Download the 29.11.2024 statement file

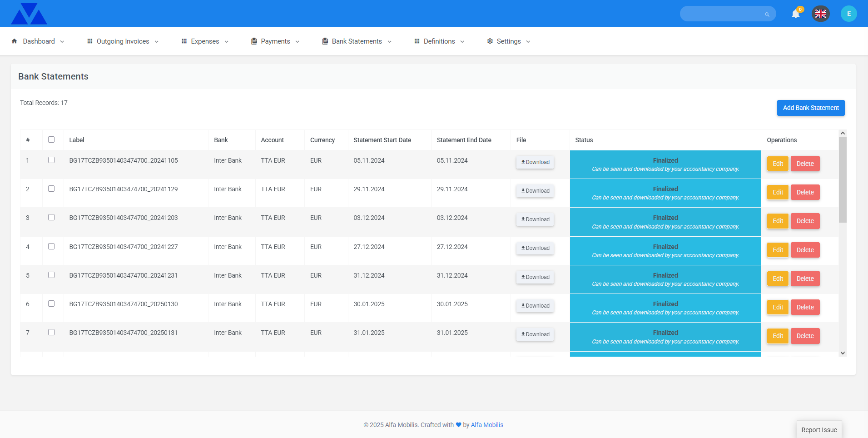pyautogui.click(x=535, y=191)
